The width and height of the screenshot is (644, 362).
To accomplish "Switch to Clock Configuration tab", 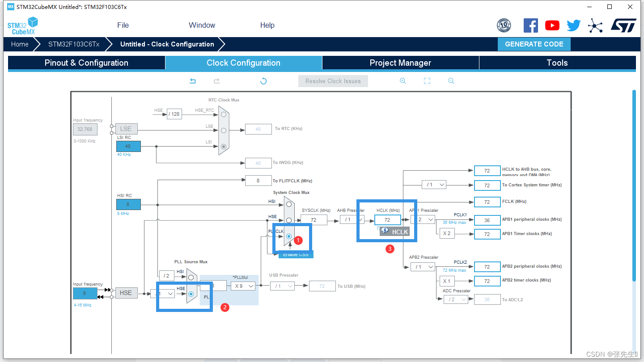I will [244, 63].
